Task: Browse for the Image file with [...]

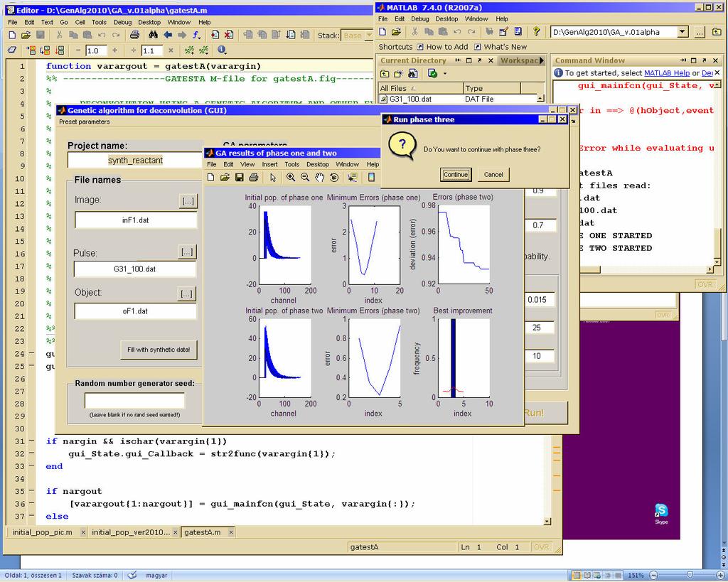Action: click(188, 201)
